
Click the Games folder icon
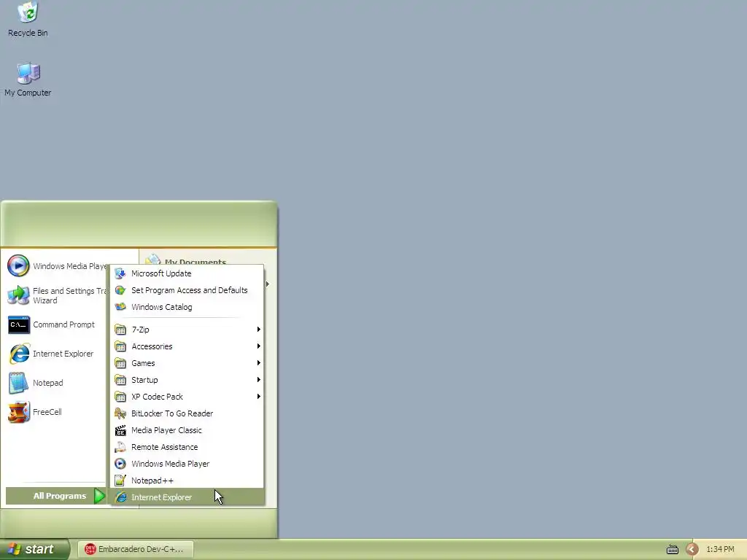pos(120,363)
